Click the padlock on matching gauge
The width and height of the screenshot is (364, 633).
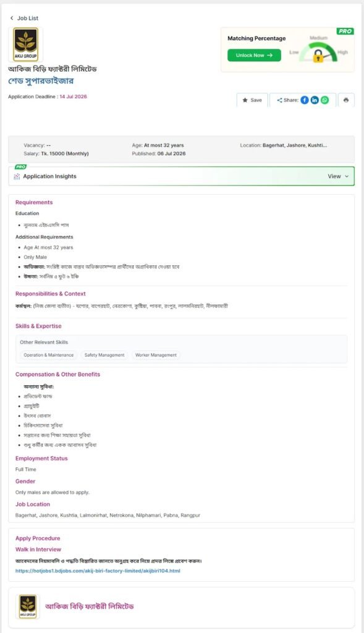click(318, 56)
